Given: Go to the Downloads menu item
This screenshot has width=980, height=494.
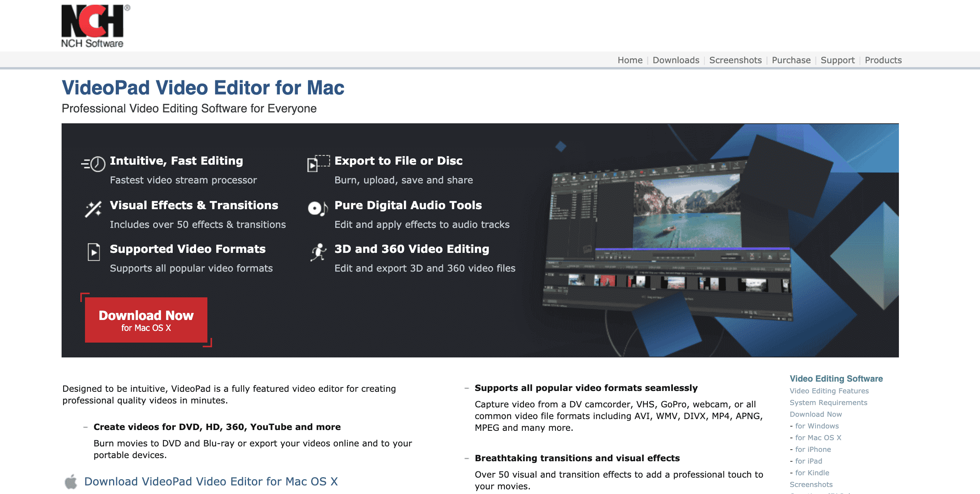Looking at the screenshot, I should [676, 60].
